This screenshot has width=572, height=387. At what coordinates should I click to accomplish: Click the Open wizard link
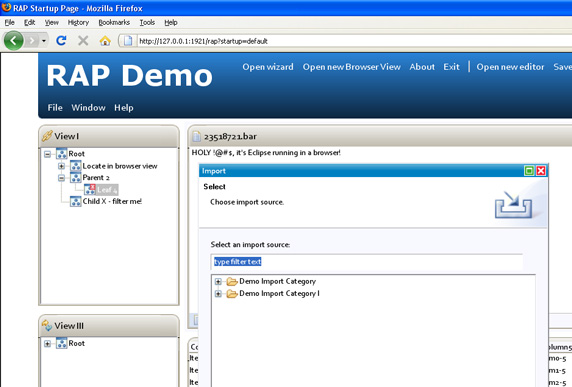268,67
